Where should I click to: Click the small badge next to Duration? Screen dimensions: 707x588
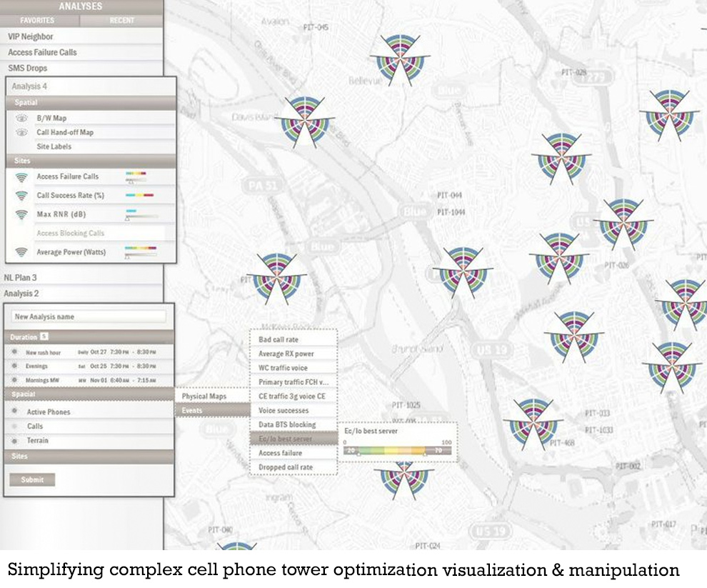pyautogui.click(x=44, y=336)
